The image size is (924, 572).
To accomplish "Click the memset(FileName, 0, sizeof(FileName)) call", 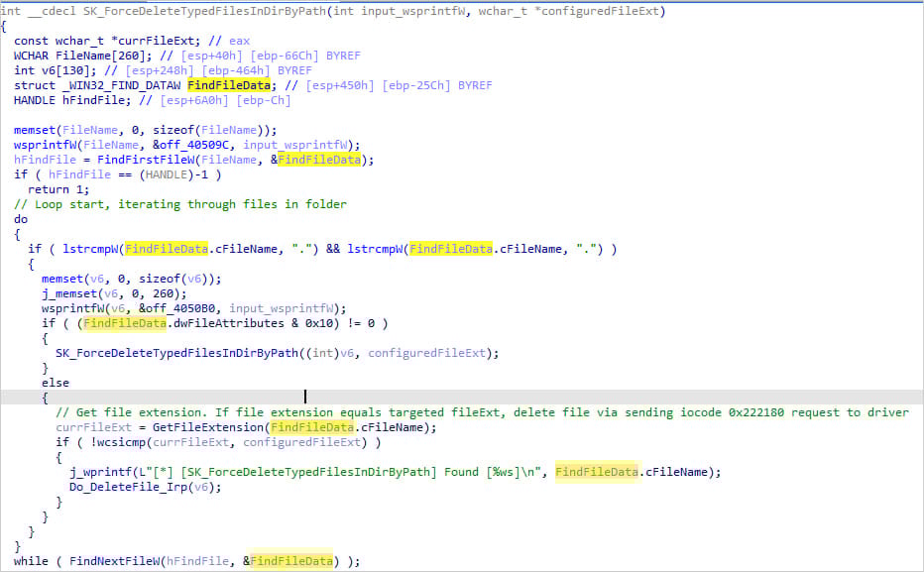I will click(x=145, y=130).
